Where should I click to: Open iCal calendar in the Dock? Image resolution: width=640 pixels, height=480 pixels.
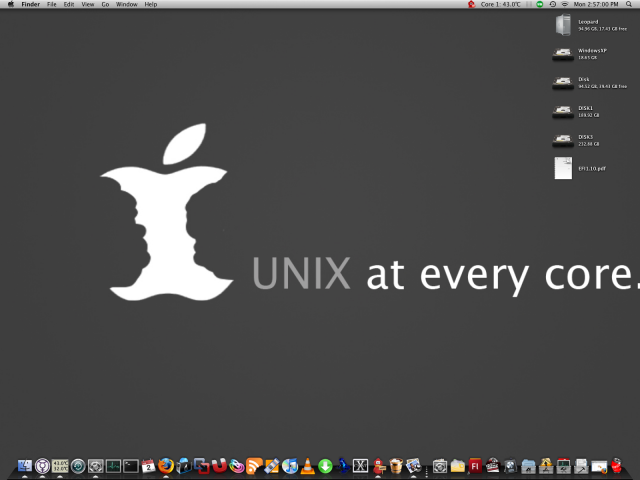(148, 466)
